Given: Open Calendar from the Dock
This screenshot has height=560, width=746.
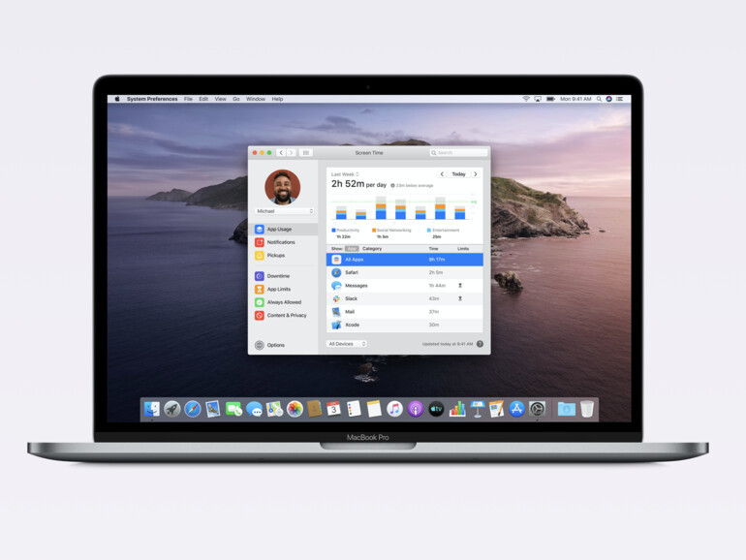Looking at the screenshot, I should click(333, 409).
